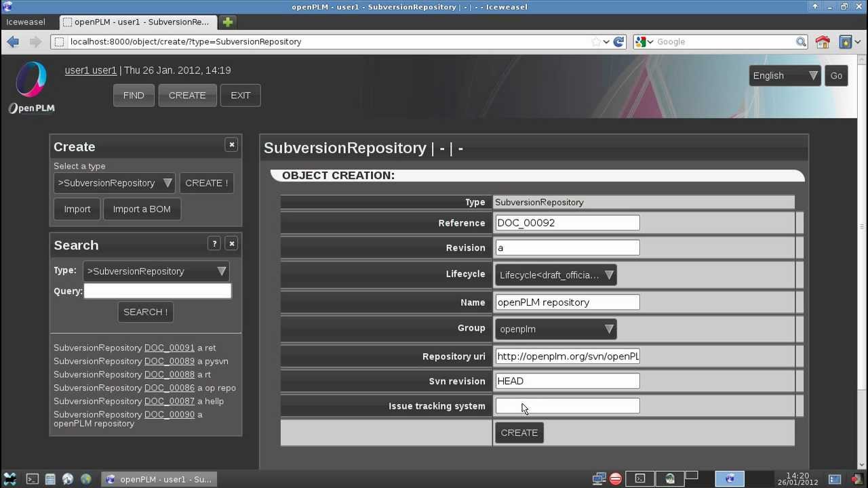Open DOC_00086 op repo result

click(170, 388)
